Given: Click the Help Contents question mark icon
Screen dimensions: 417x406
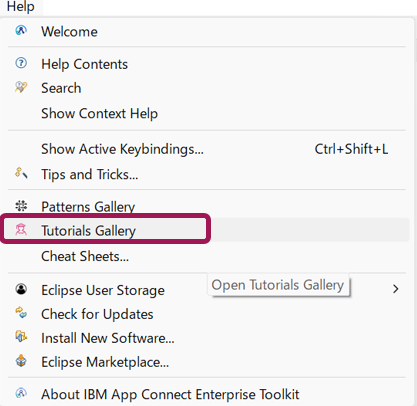Looking at the screenshot, I should point(21,63).
